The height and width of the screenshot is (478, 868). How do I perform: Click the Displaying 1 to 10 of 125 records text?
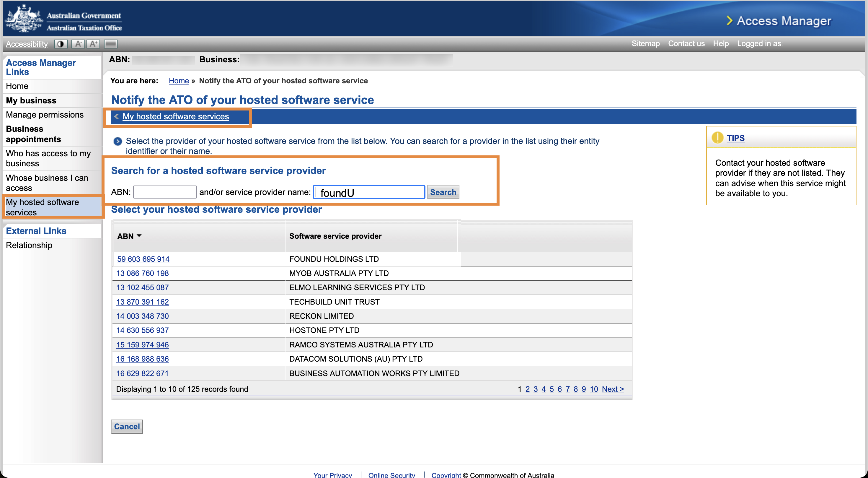coord(182,389)
